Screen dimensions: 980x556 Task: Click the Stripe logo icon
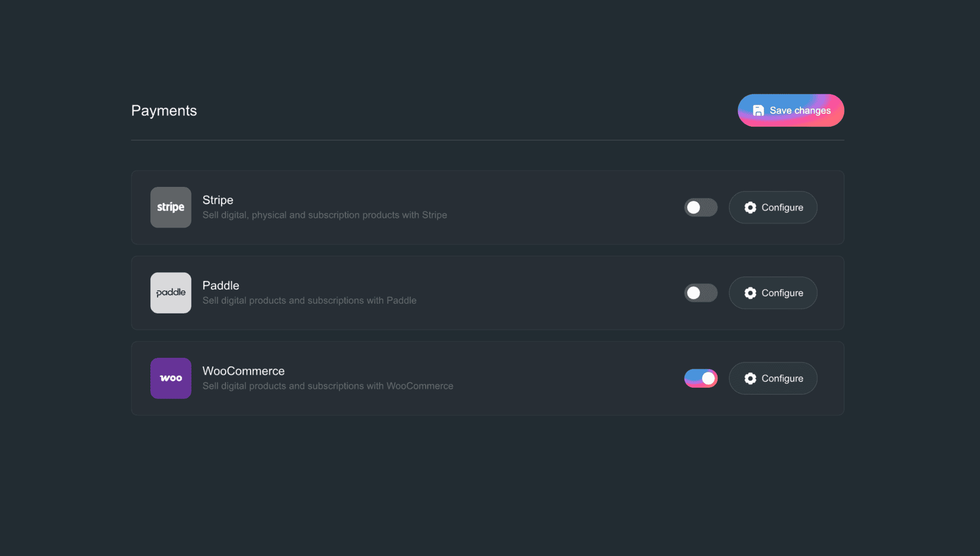pyautogui.click(x=171, y=207)
